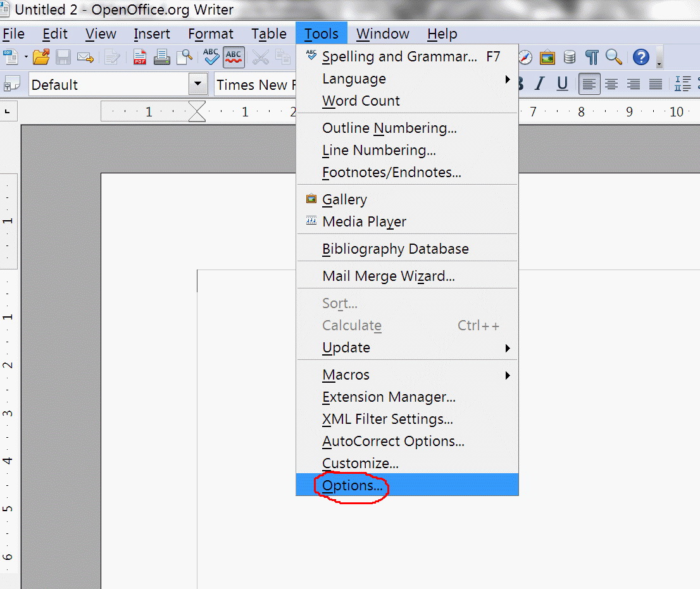Click the Styles and Formatting icon

[11, 84]
